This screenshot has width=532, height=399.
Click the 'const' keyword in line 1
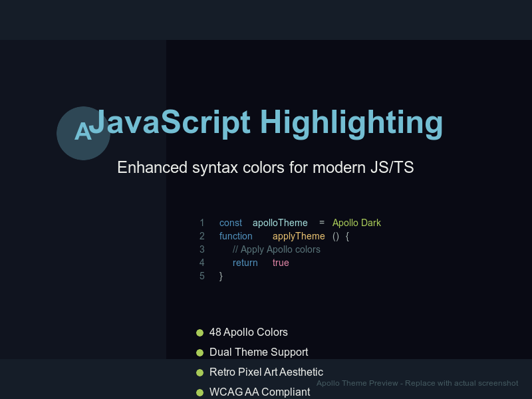[231, 223]
